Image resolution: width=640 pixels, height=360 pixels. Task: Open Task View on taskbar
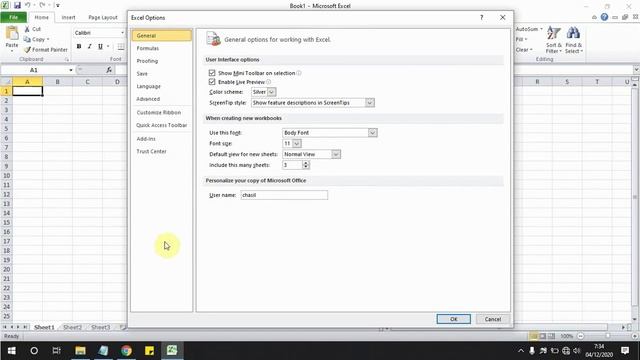coord(57,350)
